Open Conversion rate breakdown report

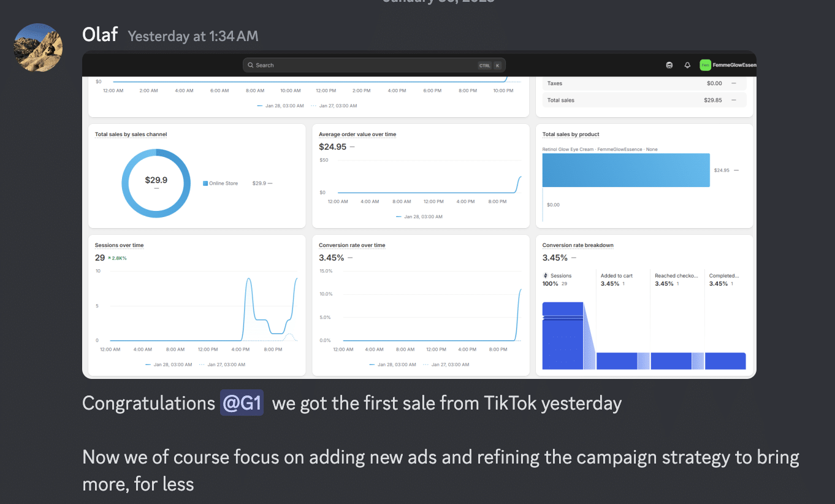[578, 245]
